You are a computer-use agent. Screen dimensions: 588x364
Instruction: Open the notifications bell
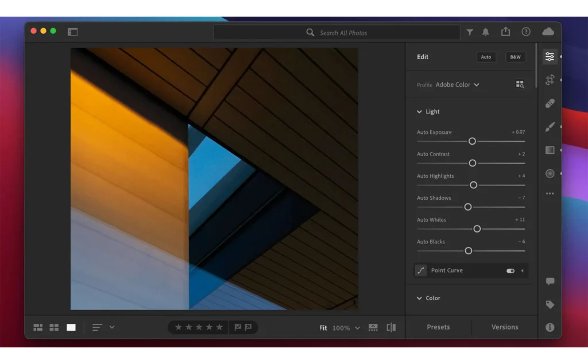[486, 32]
